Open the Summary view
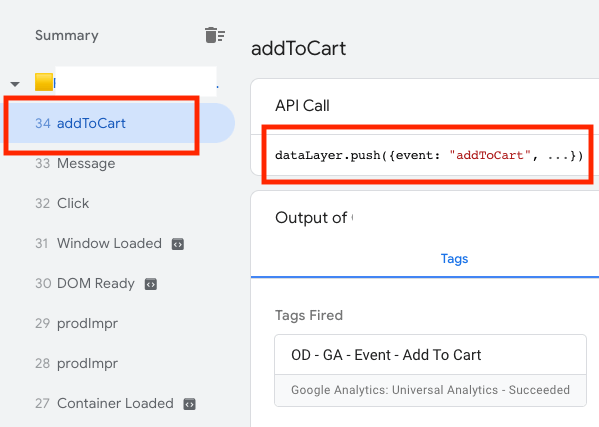Screen dimensions: 599x427 pyautogui.click(x=67, y=35)
